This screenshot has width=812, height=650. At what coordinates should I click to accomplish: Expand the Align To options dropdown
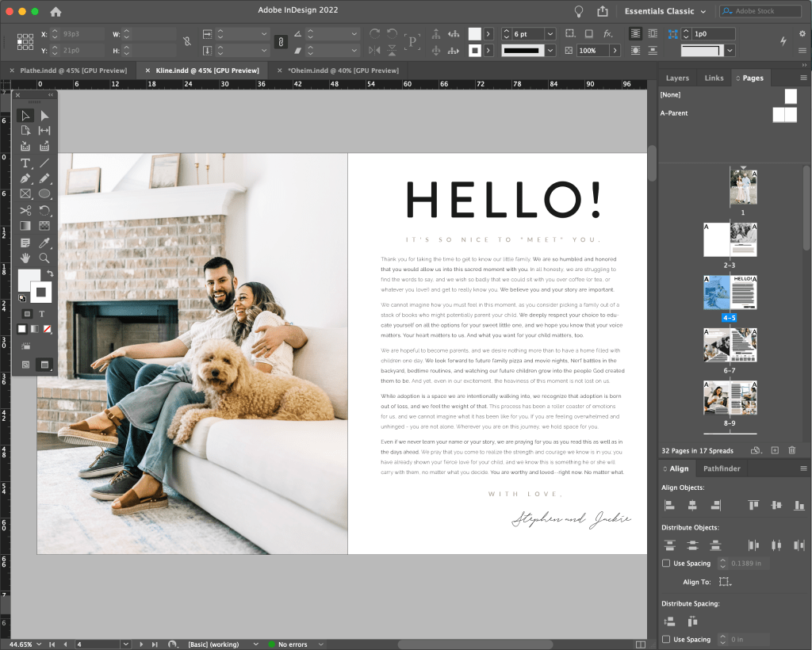click(x=724, y=582)
